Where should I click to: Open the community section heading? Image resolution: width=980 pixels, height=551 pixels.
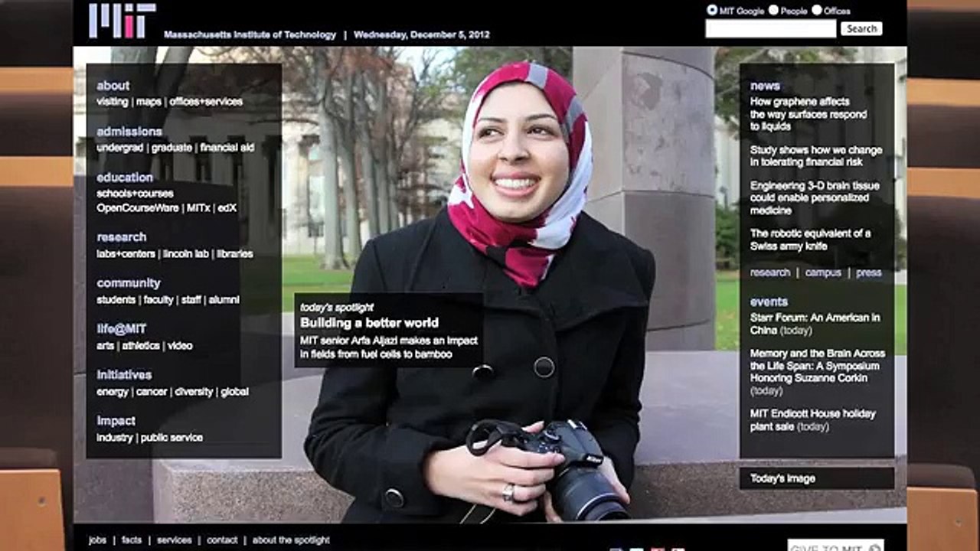(129, 283)
